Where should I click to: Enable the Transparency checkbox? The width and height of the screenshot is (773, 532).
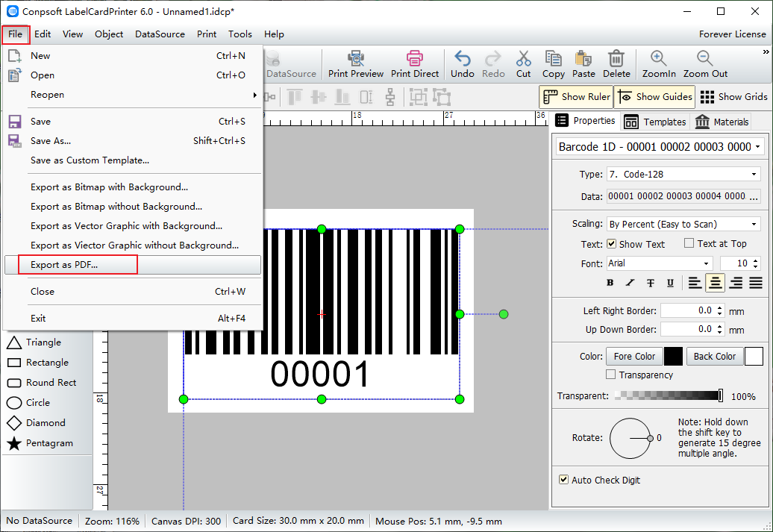click(611, 375)
